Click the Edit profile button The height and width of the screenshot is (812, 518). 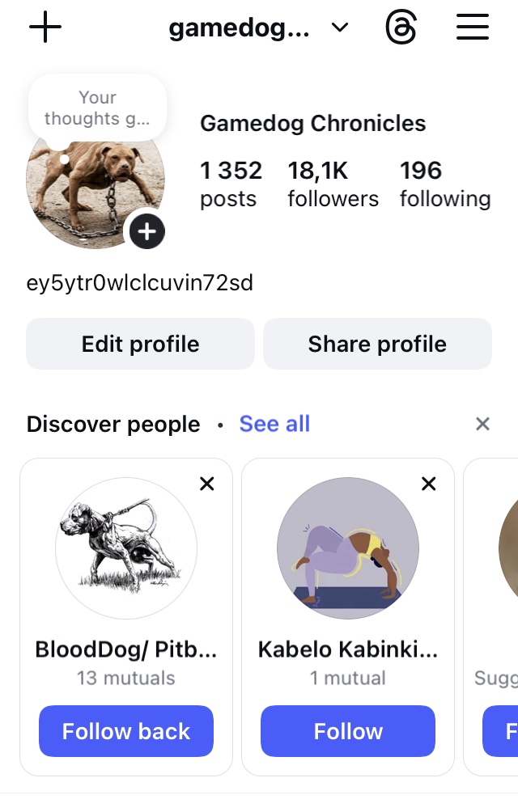coord(140,344)
